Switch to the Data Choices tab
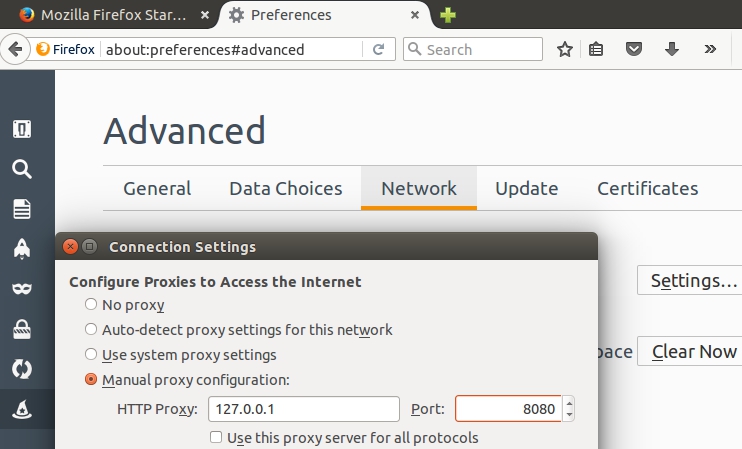This screenshot has width=742, height=449. (x=286, y=188)
